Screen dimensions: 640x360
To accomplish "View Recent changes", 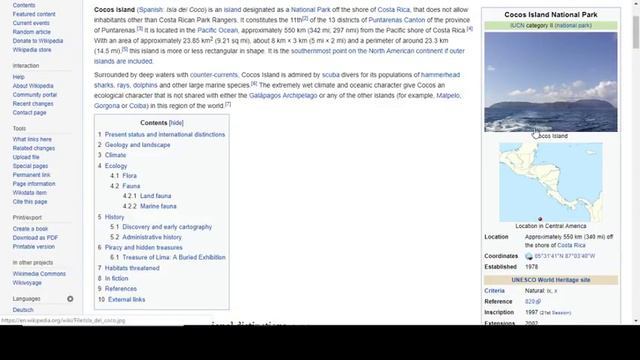I will [33, 104].
